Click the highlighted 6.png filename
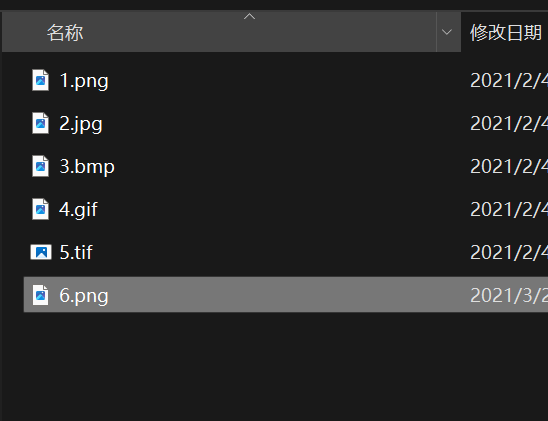The image size is (548, 421). tap(84, 296)
